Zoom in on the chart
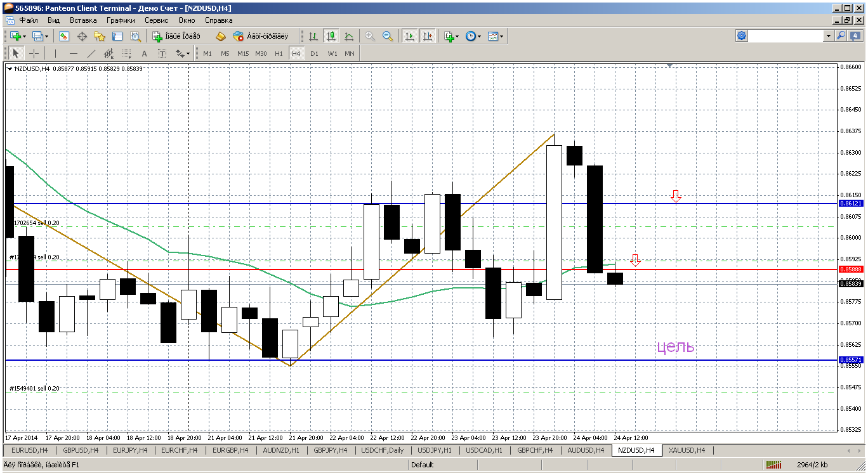Screen dimensions: 868x473 pos(370,37)
